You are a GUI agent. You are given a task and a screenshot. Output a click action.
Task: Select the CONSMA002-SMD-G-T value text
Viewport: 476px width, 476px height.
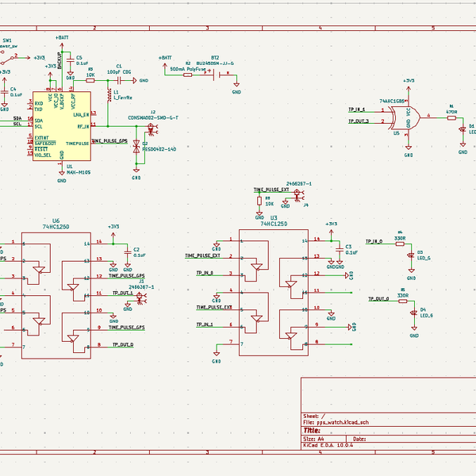pos(153,117)
